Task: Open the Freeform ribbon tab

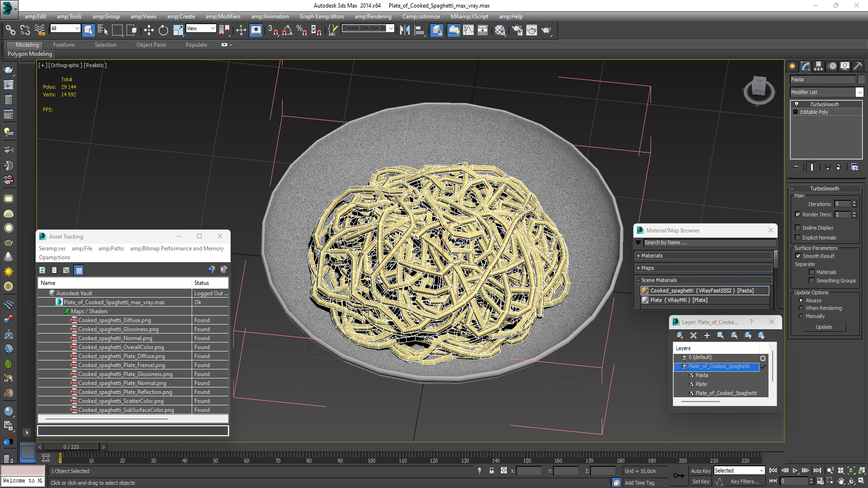Action: point(64,45)
